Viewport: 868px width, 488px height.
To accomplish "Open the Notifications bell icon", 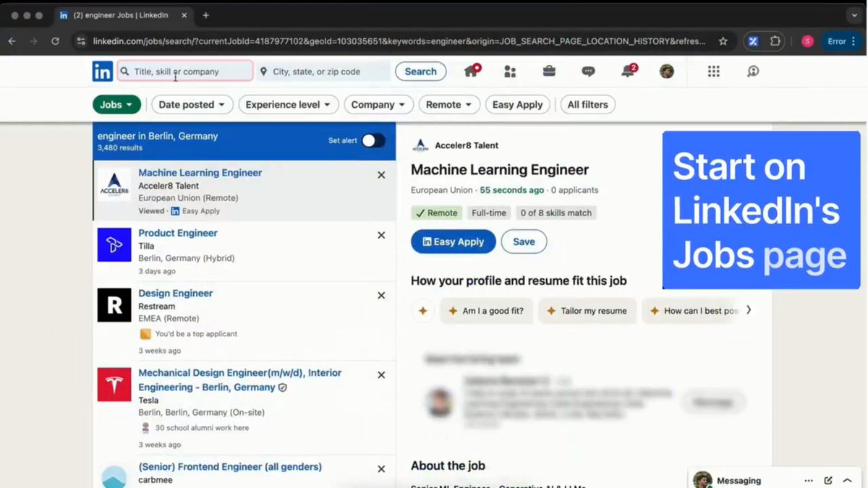I will coord(628,71).
